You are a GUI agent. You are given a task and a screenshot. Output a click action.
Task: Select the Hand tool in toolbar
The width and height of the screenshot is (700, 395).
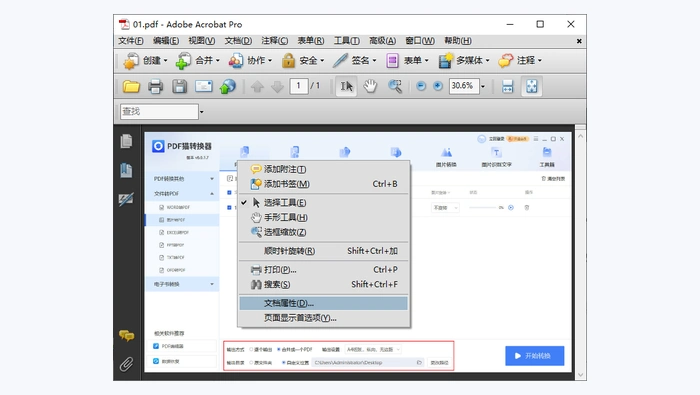370,86
